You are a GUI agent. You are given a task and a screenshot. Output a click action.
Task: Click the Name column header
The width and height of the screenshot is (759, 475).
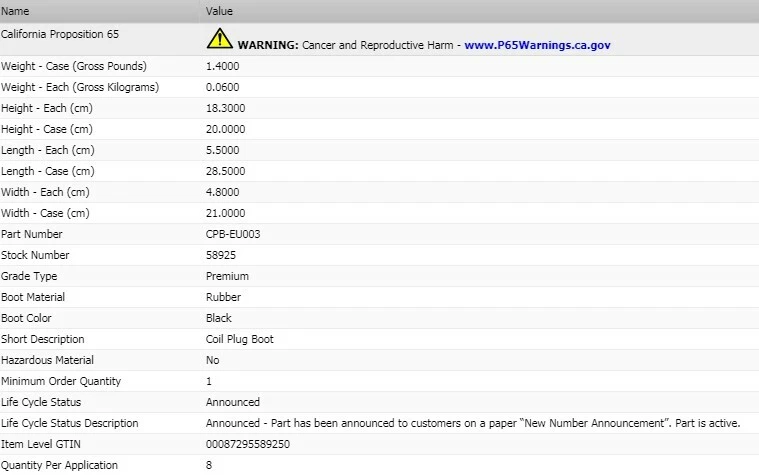[x=15, y=11]
